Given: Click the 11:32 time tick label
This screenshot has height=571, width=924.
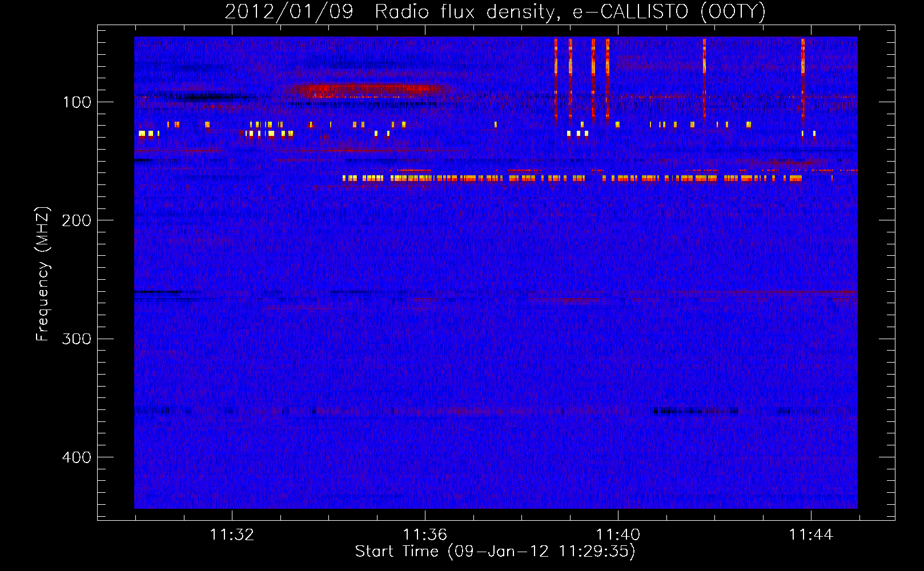Looking at the screenshot, I should click(232, 535).
